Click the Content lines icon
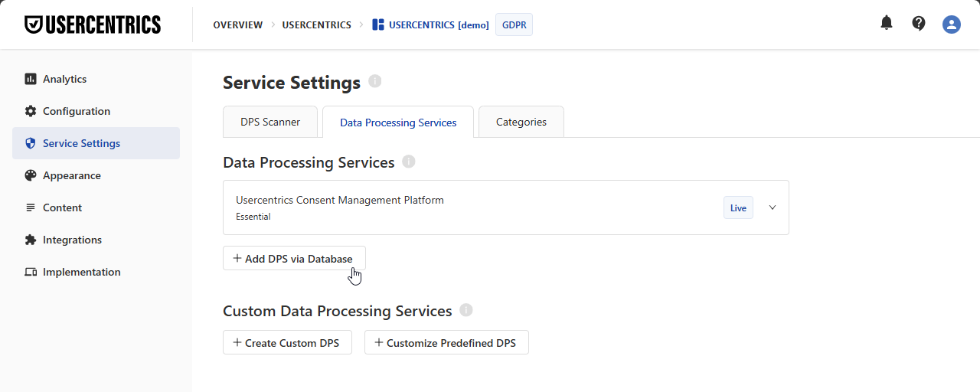Image resolution: width=980 pixels, height=392 pixels. click(31, 207)
